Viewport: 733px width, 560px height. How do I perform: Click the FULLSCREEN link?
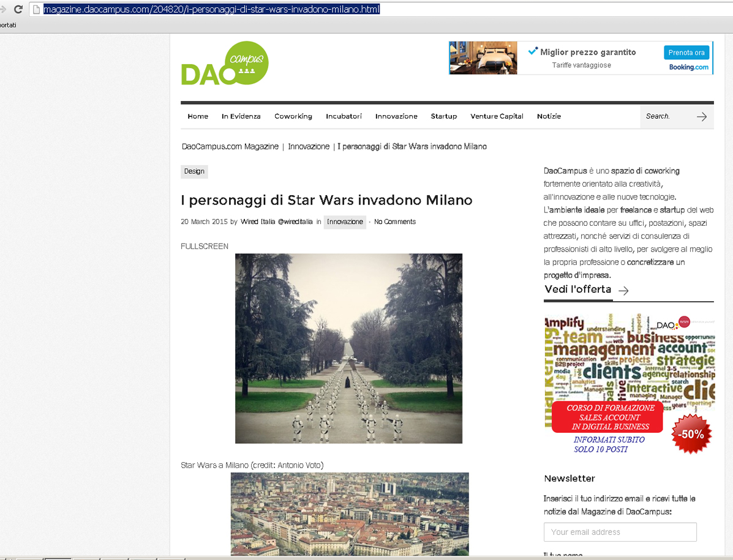pos(205,247)
